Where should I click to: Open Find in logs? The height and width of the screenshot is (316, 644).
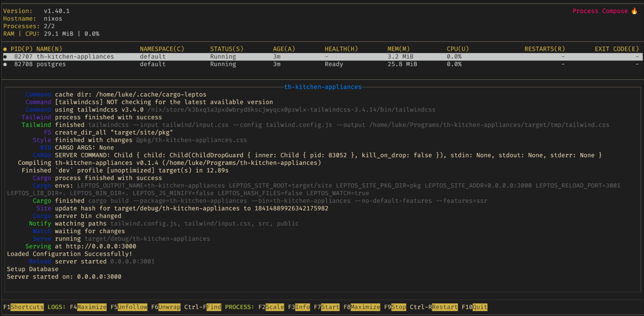point(214,307)
